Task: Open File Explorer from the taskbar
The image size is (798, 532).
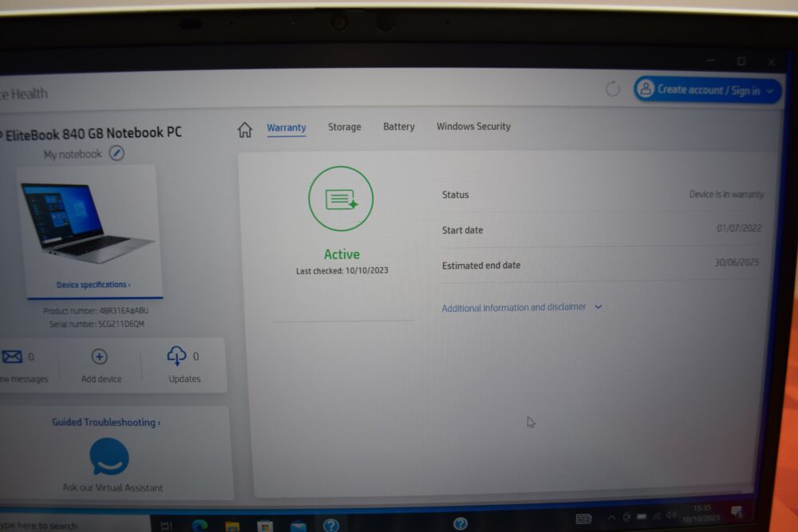Action: pos(232,526)
